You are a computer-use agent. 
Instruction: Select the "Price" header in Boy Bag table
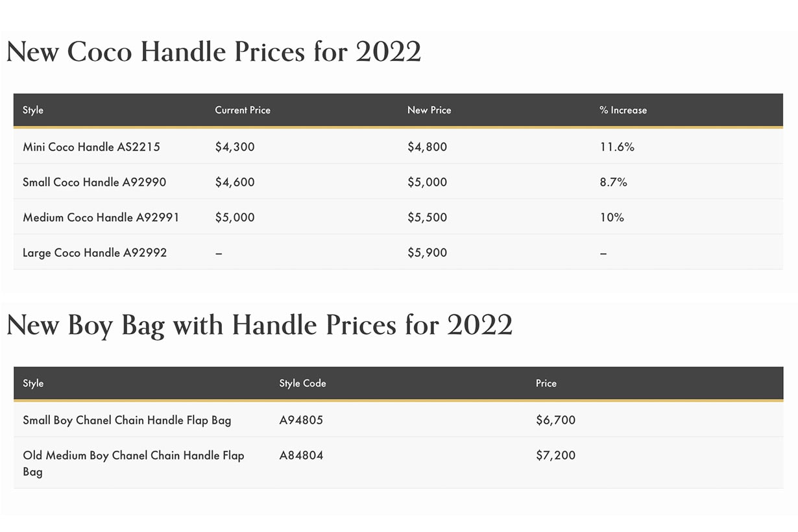click(x=546, y=383)
